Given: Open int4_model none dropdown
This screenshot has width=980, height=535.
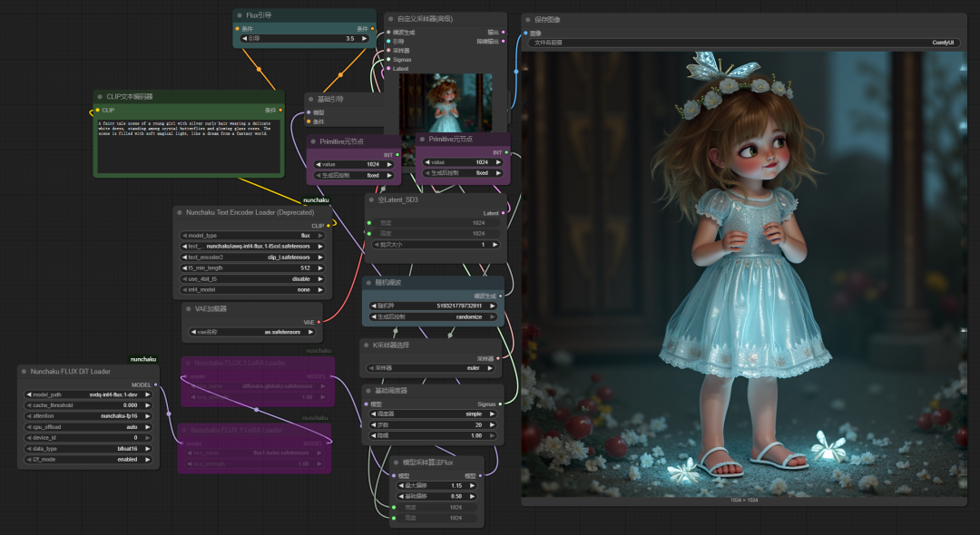Looking at the screenshot, I should 252,289.
